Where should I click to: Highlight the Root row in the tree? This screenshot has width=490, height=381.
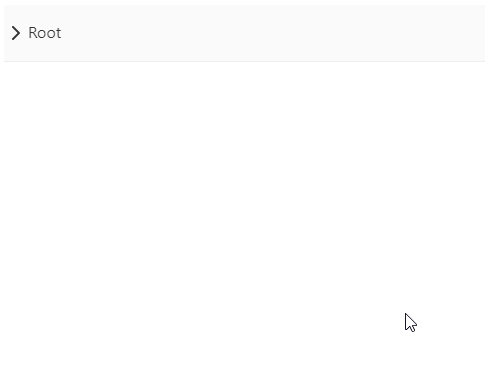pyautogui.click(x=244, y=33)
